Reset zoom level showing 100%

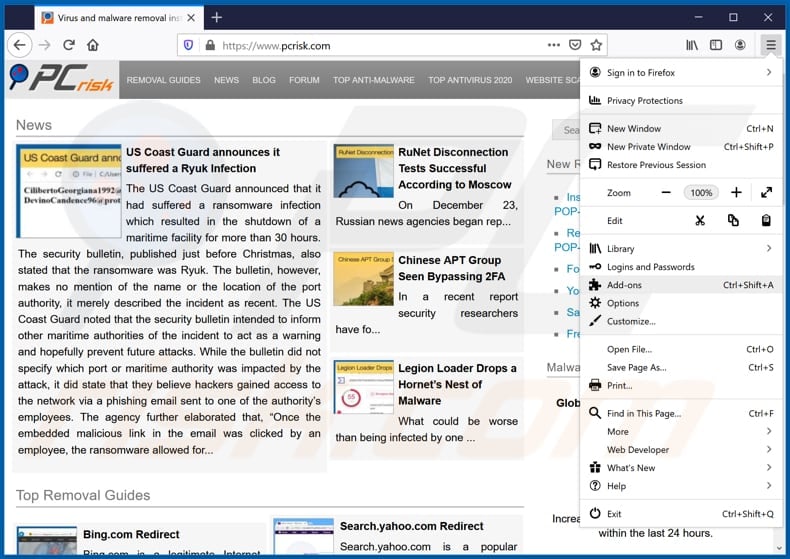[x=701, y=192]
